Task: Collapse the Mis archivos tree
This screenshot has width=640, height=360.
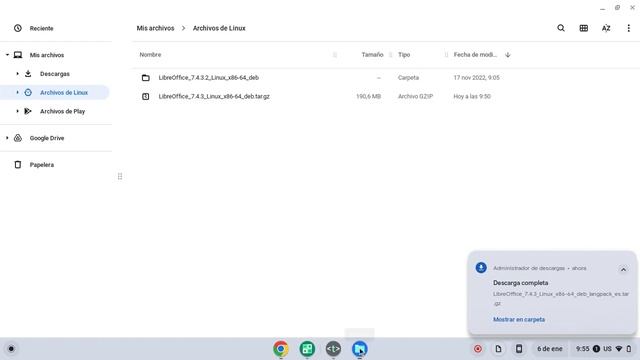Action: click(7, 55)
